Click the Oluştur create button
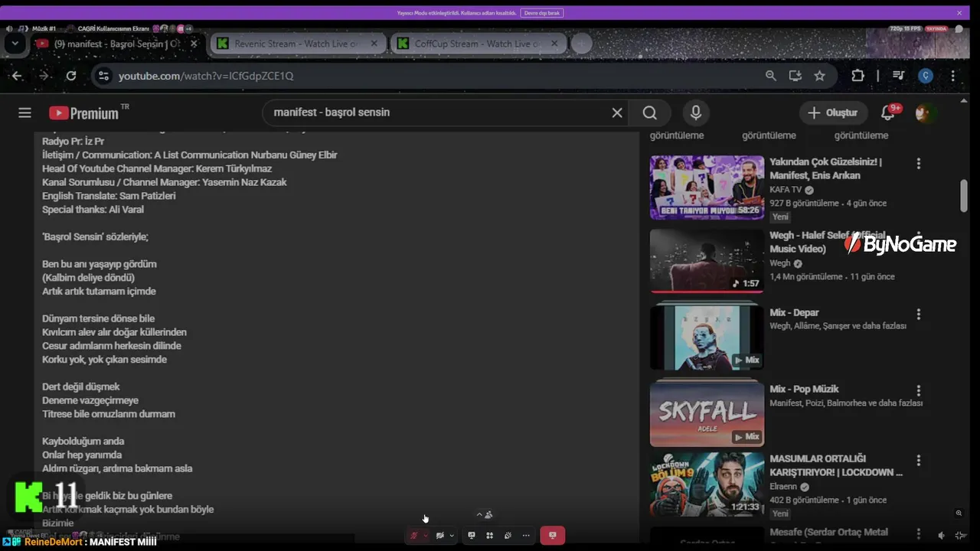980x551 pixels. point(834,112)
